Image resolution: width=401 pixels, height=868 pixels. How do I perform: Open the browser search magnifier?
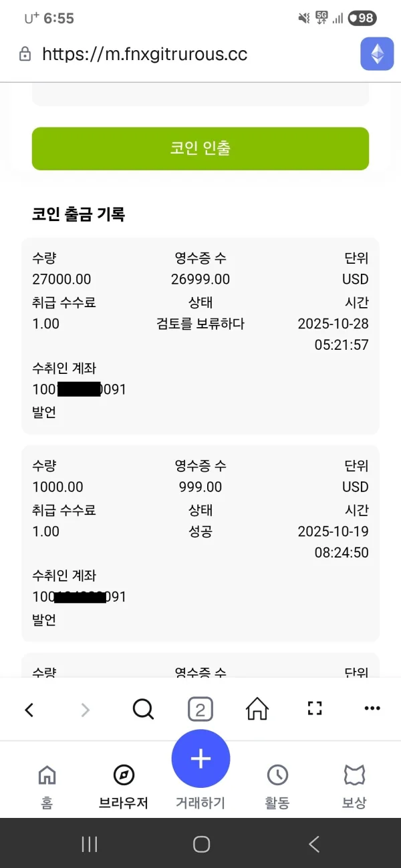coord(143,709)
